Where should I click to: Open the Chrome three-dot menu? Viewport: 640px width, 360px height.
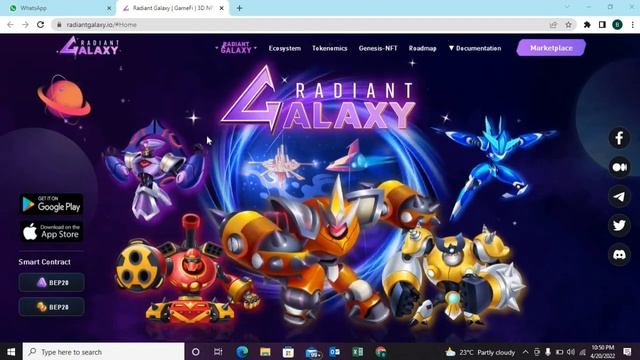632,25
